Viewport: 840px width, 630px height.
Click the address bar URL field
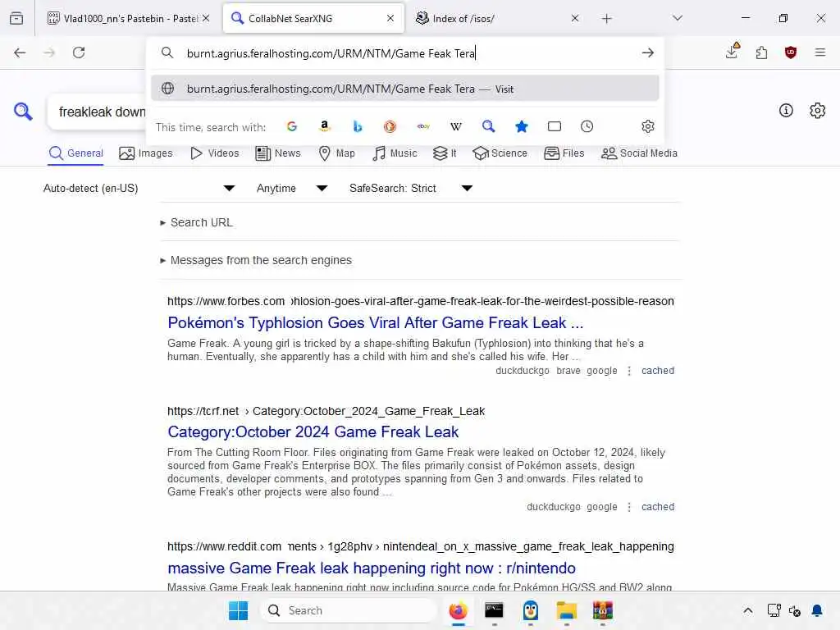pyautogui.click(x=407, y=53)
